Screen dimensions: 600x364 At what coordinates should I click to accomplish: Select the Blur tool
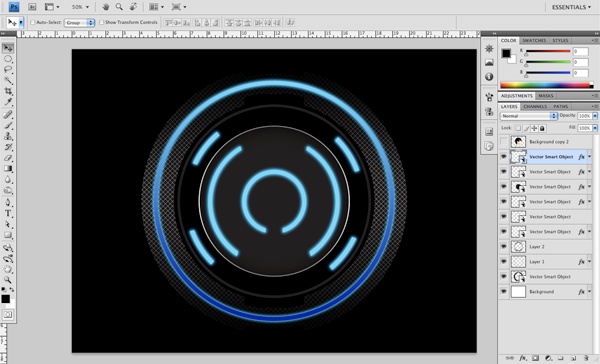tap(8, 179)
